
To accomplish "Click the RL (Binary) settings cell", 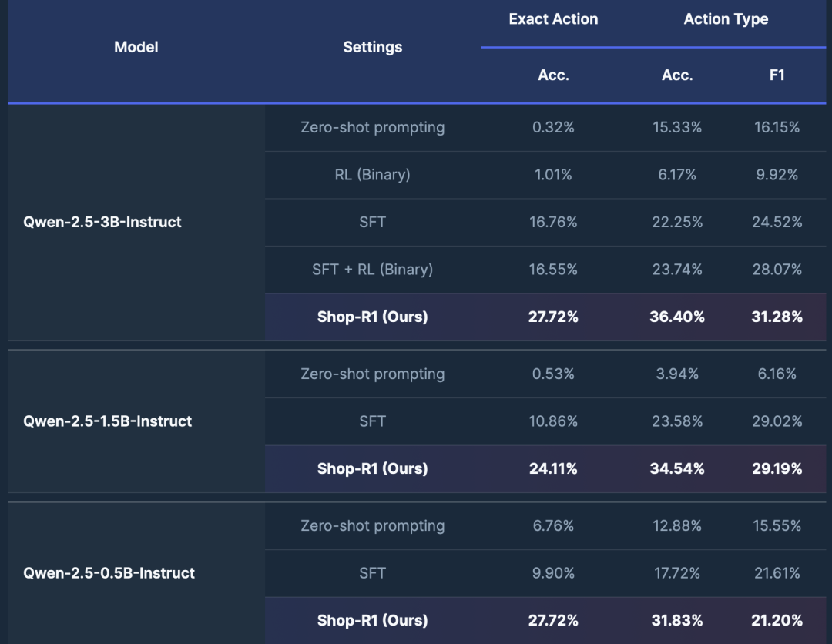I will 373,175.
